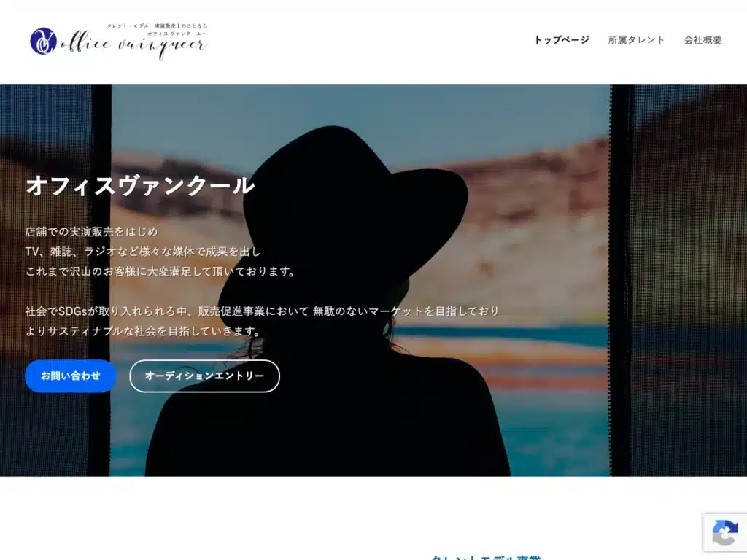This screenshot has width=747, height=560.
Task: Go to 所属タレント page
Action: pos(636,40)
